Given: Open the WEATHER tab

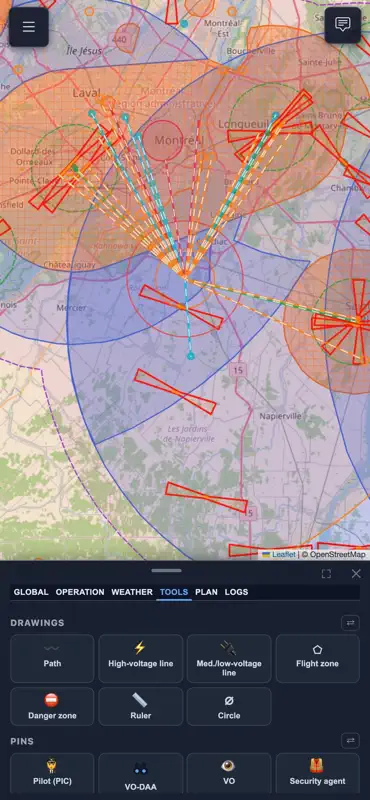Looking at the screenshot, I should 132,592.
